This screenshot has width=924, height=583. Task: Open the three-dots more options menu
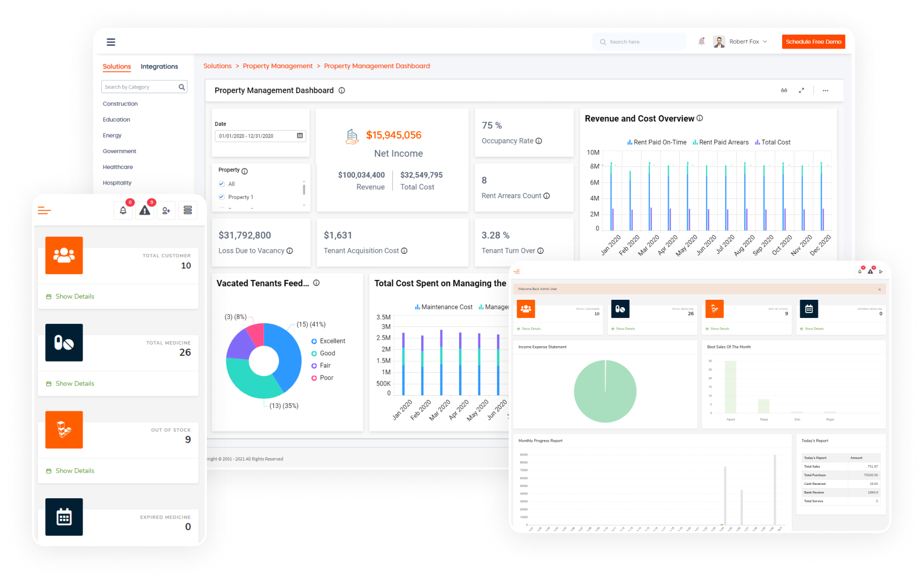[x=825, y=91]
